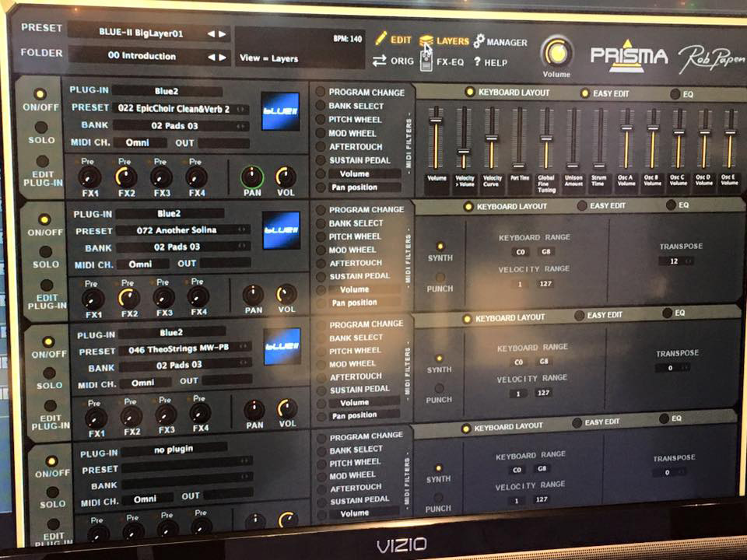Click VOL knob in TheoStrings layer
The width and height of the screenshot is (747, 560).
click(x=287, y=409)
